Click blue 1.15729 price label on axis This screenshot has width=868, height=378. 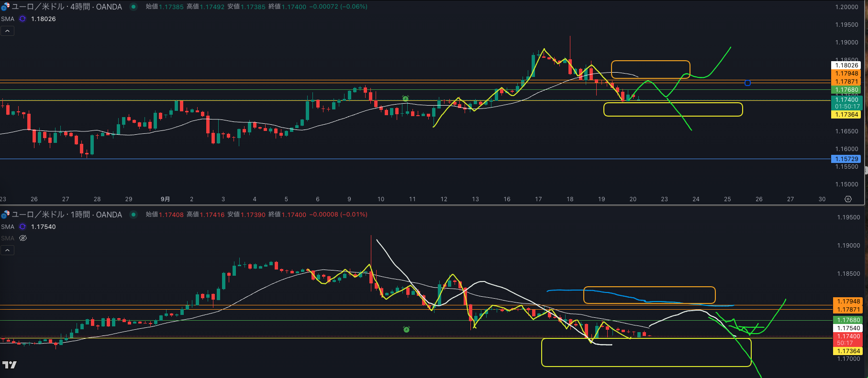(846, 159)
